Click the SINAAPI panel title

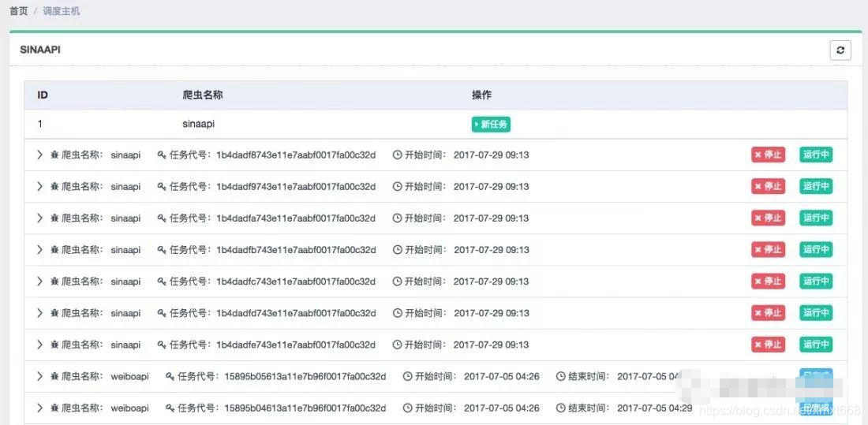(40, 50)
